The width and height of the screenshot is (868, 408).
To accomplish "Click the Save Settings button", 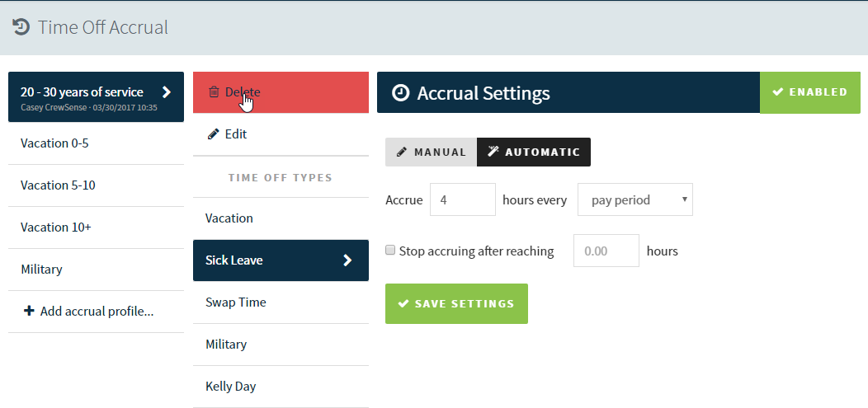I will [x=457, y=303].
